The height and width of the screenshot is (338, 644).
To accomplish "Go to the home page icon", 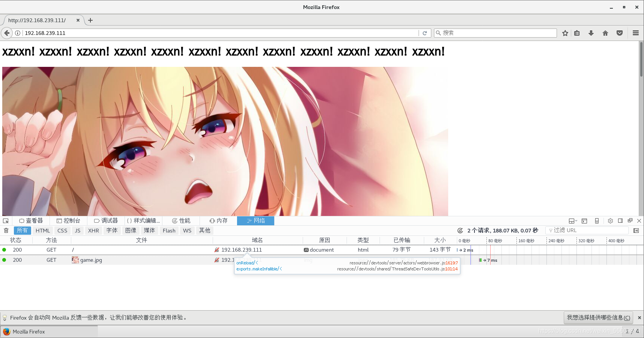I will [605, 33].
